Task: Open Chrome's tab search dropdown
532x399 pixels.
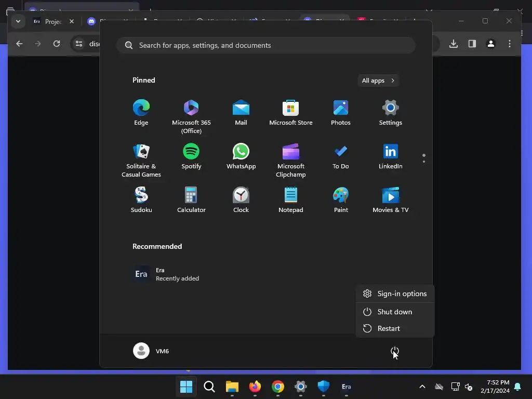Action: tap(18, 21)
